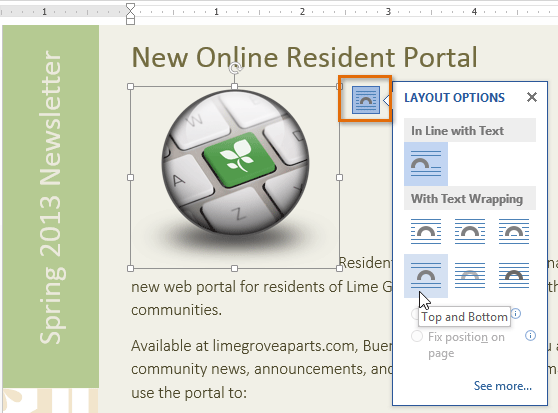This screenshot has height=413, width=558.
Task: Open See more layout options link
Action: pos(502,386)
